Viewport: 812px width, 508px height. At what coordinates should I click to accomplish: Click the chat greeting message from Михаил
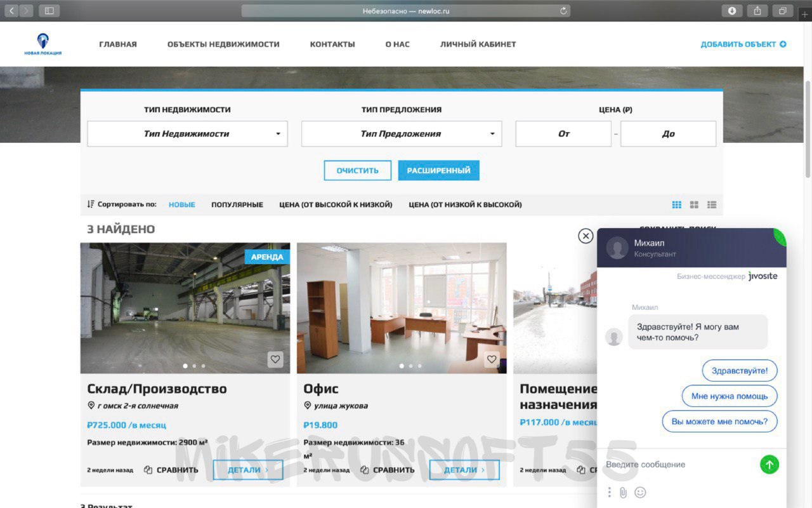[698, 332]
